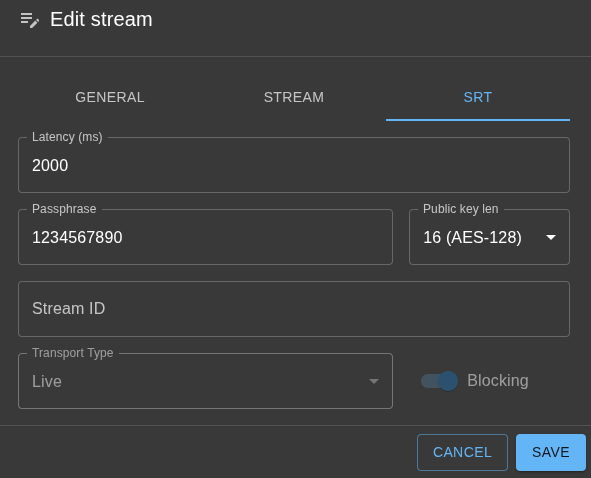Focus the Latency (ms) input field
Screen dimensions: 591x478
coord(294,165)
